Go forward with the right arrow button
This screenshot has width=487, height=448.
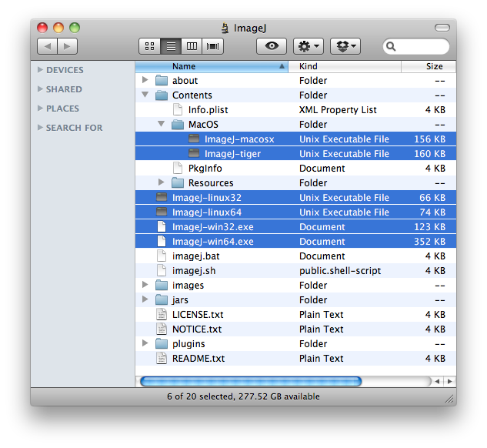click(x=67, y=46)
